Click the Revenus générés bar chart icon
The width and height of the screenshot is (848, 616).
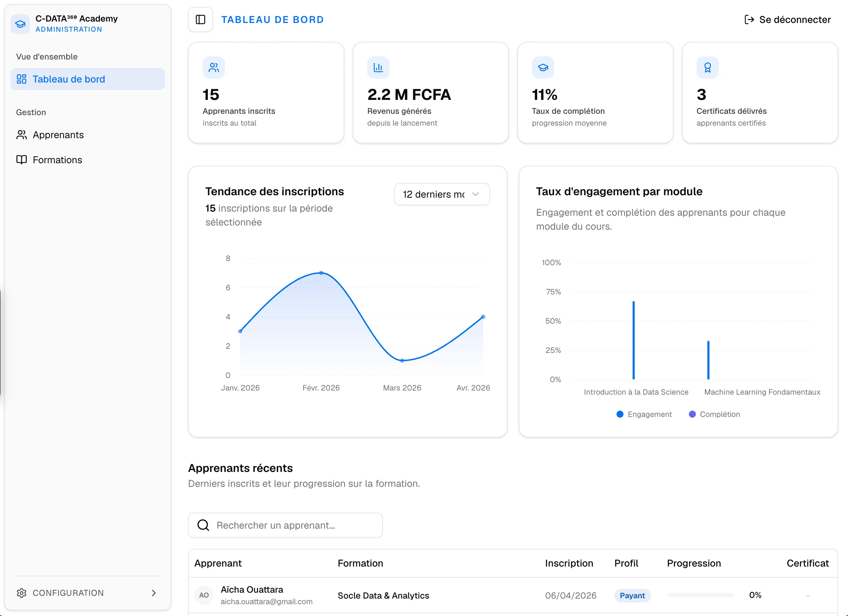(x=378, y=68)
